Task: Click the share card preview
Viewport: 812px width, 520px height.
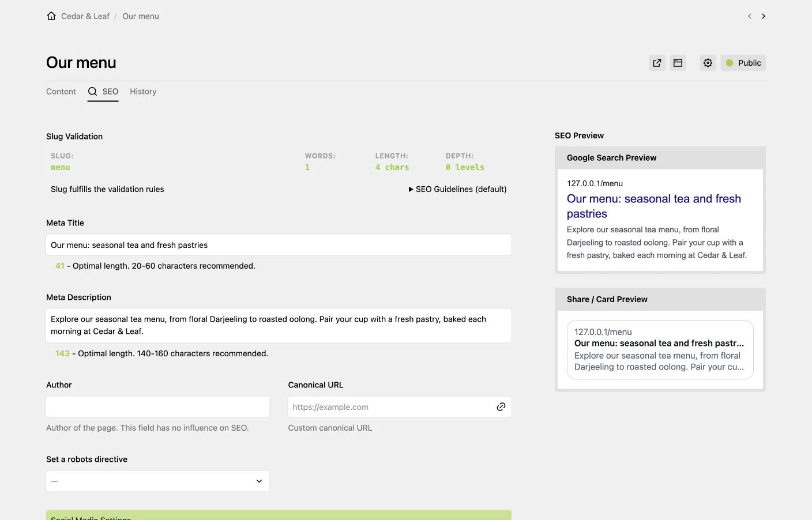Action: click(660, 350)
